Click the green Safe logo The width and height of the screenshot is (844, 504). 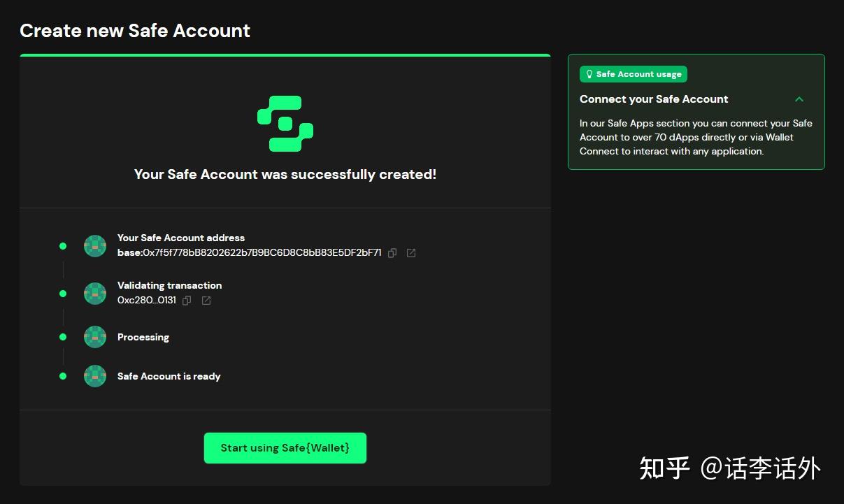[285, 124]
